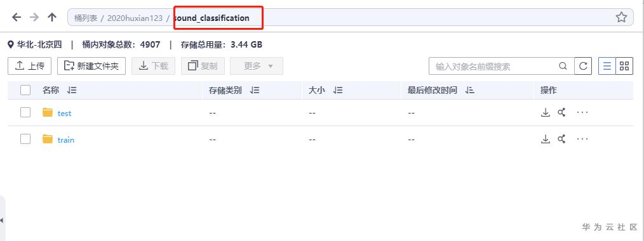Open the 2020huxian123 breadcrumb
This screenshot has width=644, height=241.
pos(135,18)
